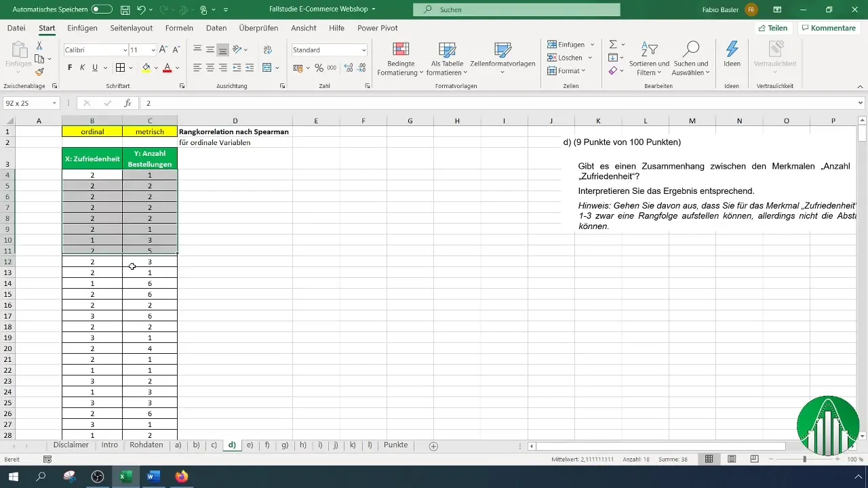Toggle Automatisches Speichern switch
Screen dimensions: 868x488
pos(102,10)
